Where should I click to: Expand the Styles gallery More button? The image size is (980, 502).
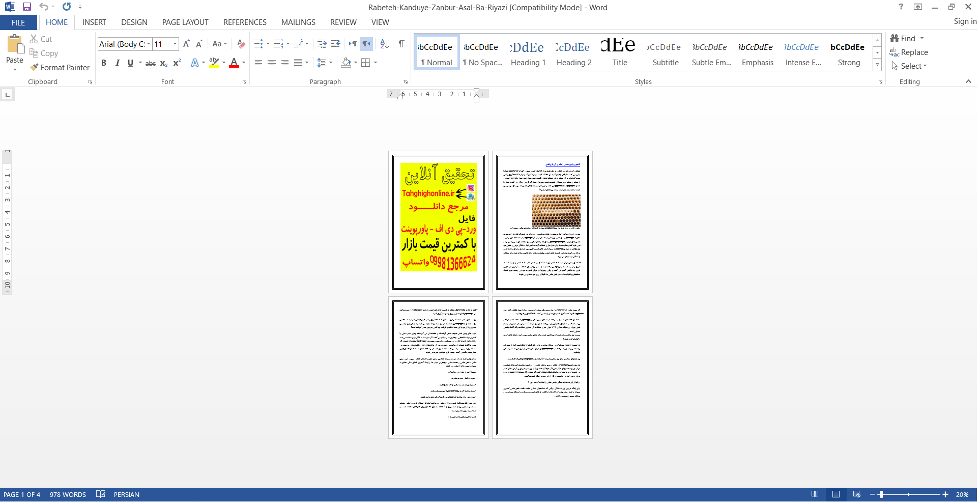877,65
